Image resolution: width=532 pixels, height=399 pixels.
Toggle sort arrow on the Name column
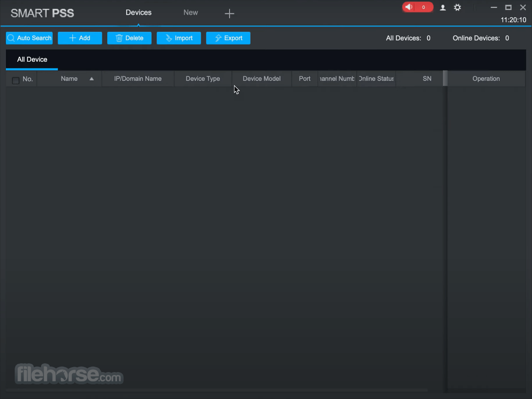click(92, 79)
